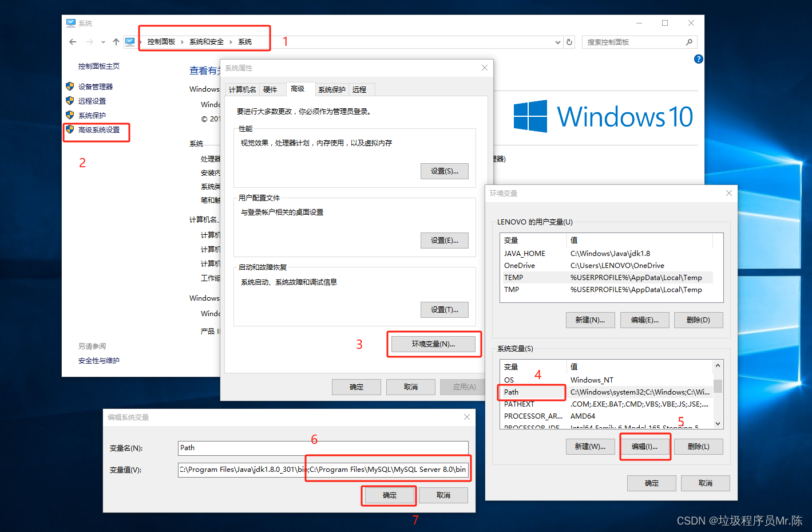Select the Path system variable row
Image resolution: width=812 pixels, height=532 pixels.
point(607,392)
